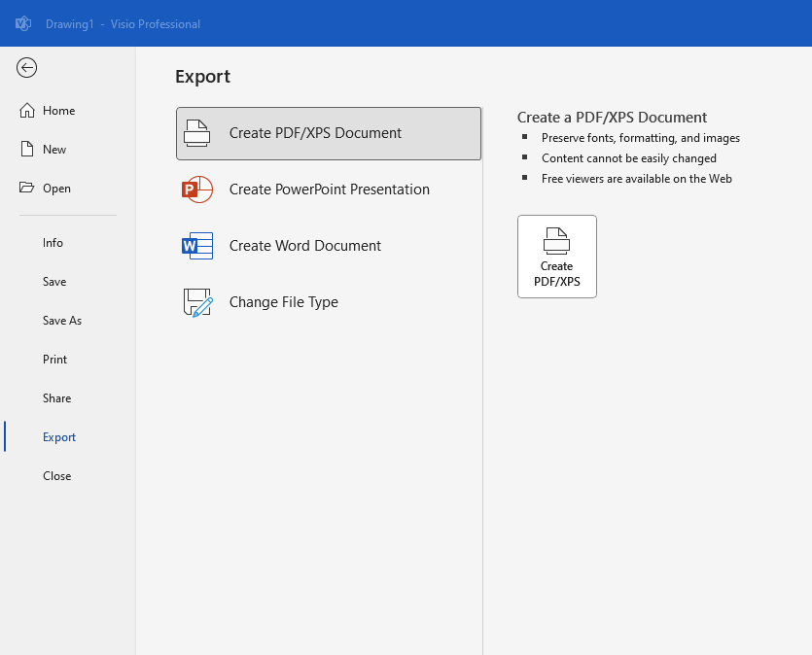This screenshot has height=655, width=812.
Task: Choose Save in the backstage menu
Action: 68,282
